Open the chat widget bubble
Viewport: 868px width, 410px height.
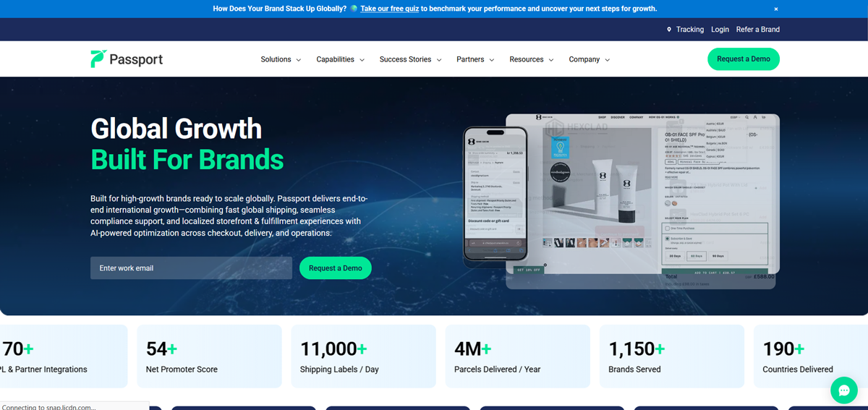(843, 390)
